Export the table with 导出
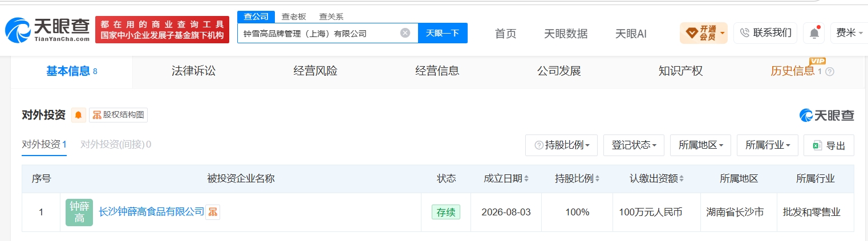Viewport: 868px width, 241px height. pyautogui.click(x=829, y=145)
